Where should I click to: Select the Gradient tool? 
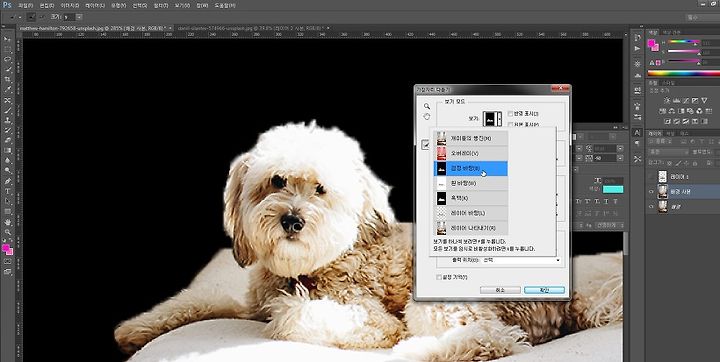pos(7,150)
